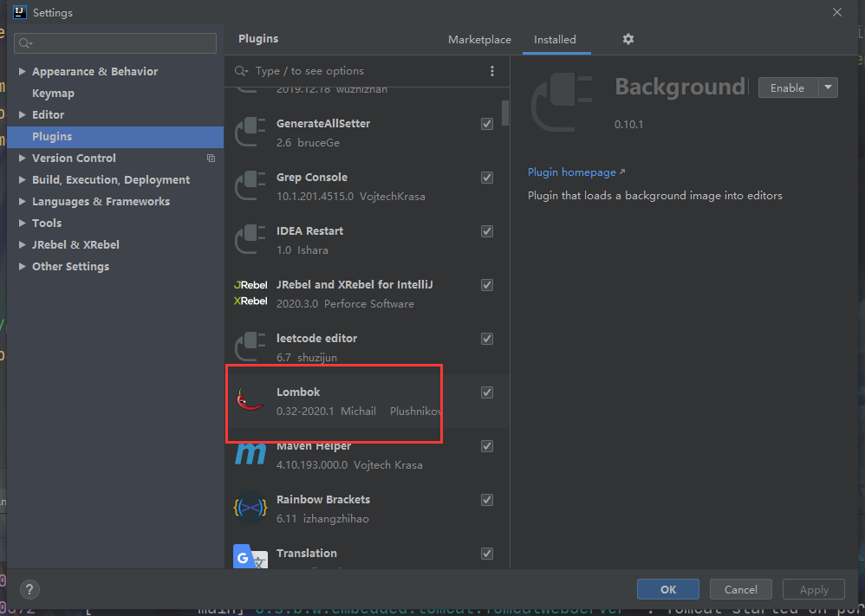Expand Other Settings arrow
Viewport: 865px width, 616px height.
[22, 266]
